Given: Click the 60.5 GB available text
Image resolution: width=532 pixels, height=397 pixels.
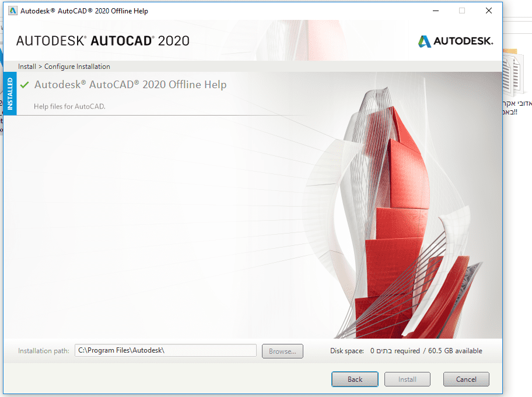Looking at the screenshot, I should [x=455, y=351].
